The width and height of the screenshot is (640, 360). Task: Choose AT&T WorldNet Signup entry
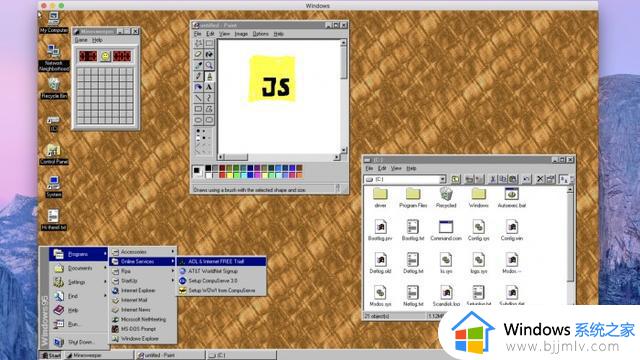click(222, 271)
